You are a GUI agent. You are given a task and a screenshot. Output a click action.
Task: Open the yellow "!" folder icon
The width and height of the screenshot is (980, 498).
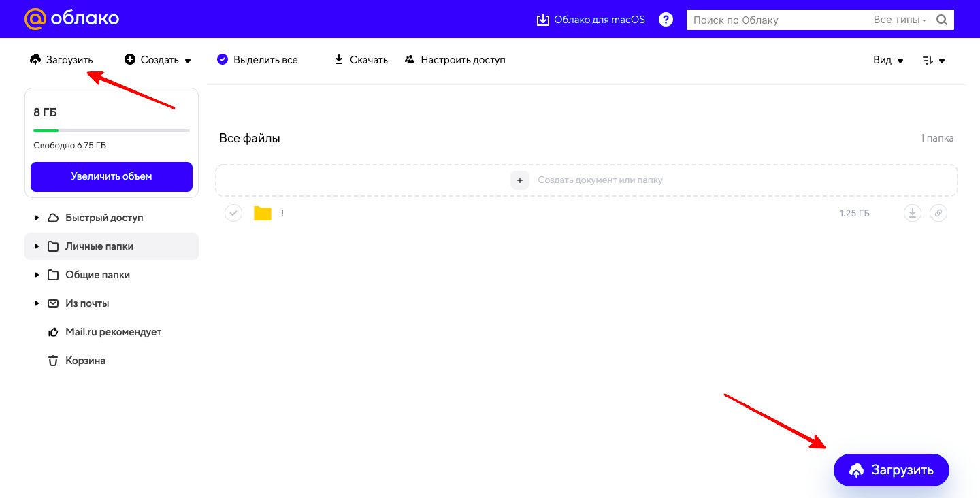coord(263,213)
